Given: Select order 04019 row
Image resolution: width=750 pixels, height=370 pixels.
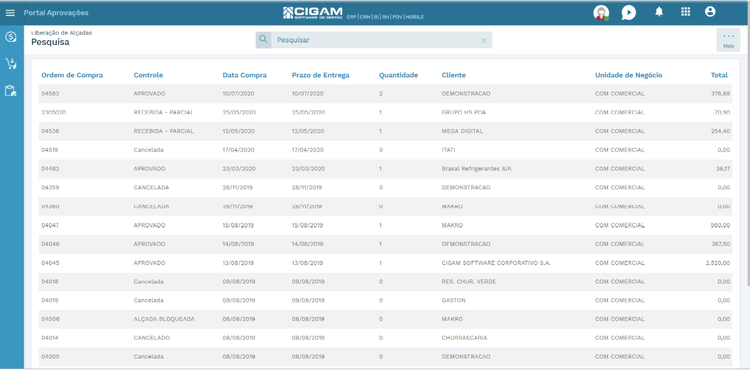Looking at the screenshot, I should point(385,300).
